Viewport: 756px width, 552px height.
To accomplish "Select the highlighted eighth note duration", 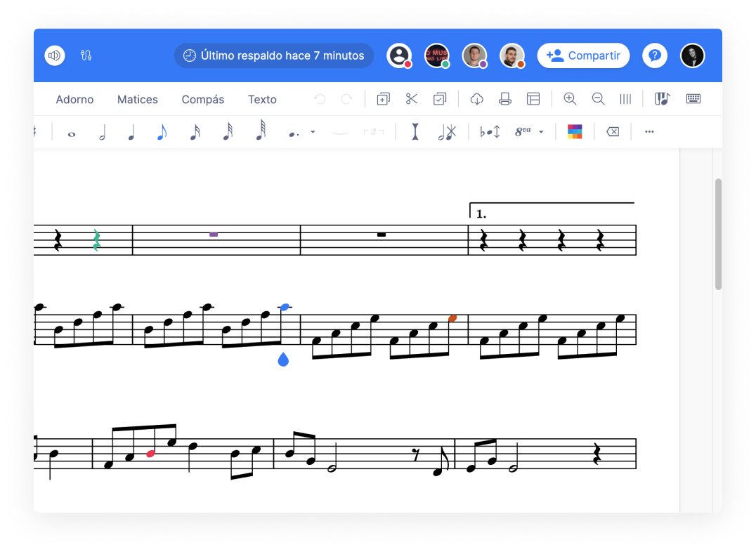I will pyautogui.click(x=162, y=131).
